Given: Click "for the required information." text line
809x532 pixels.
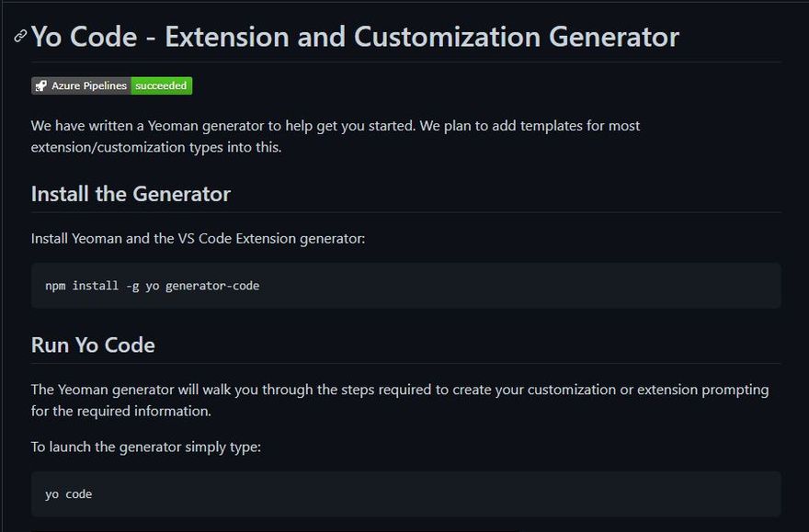Looking at the screenshot, I should [121, 411].
